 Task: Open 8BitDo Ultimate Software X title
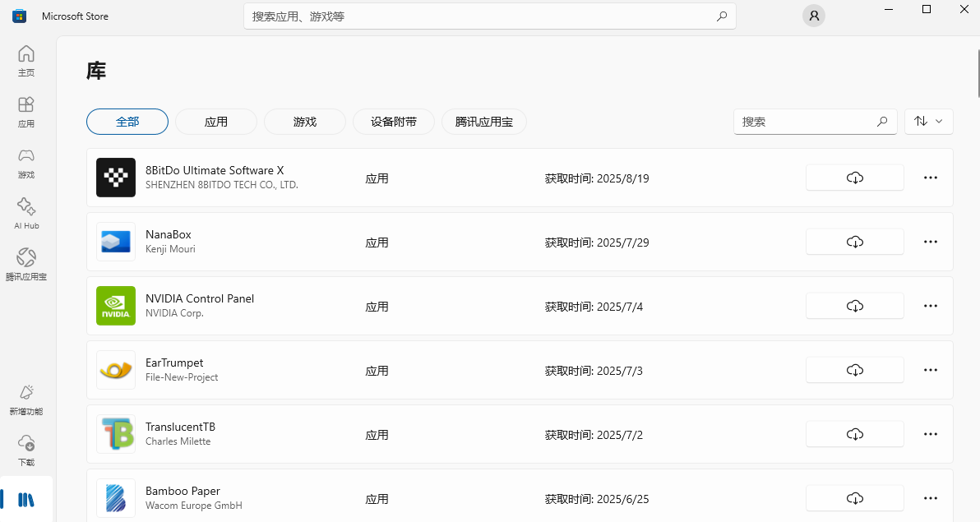click(x=215, y=170)
